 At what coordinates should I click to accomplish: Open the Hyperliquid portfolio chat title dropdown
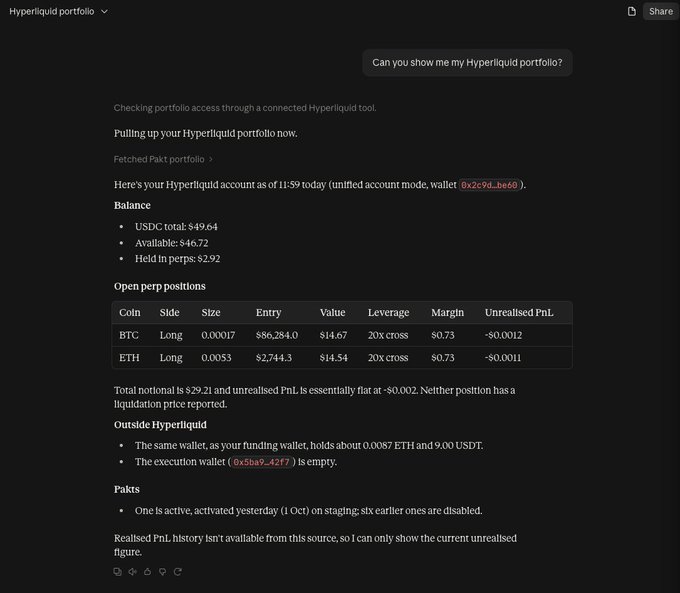coord(58,12)
